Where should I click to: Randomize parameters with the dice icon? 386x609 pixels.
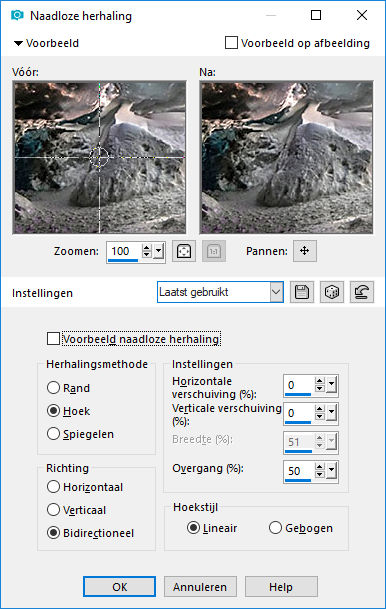[x=332, y=292]
